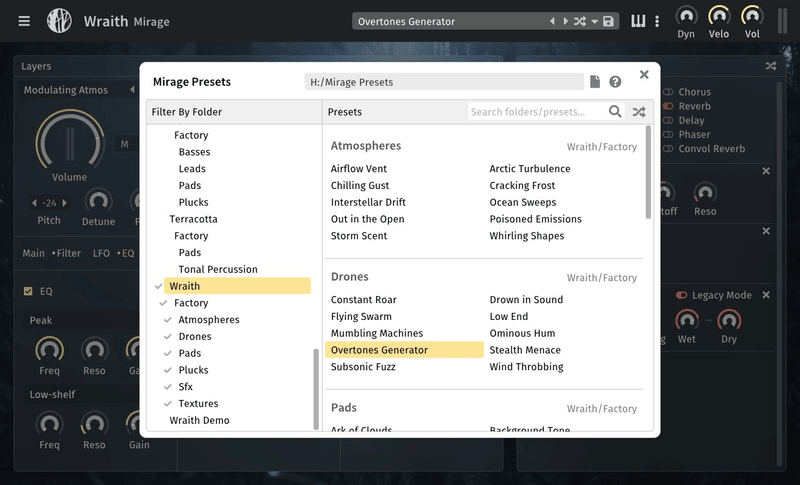Open the hamburger main menu
800x485 pixels.
click(x=24, y=21)
